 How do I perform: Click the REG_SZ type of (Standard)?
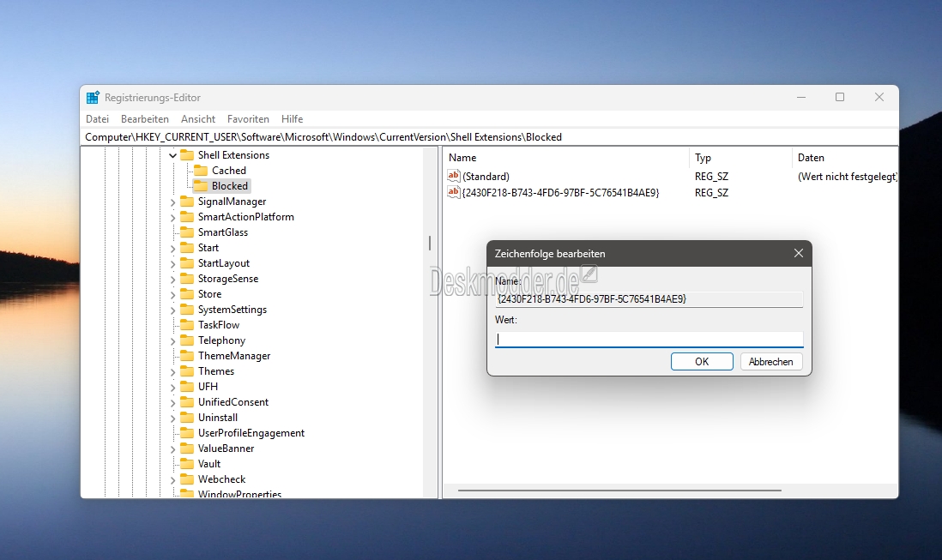click(711, 177)
